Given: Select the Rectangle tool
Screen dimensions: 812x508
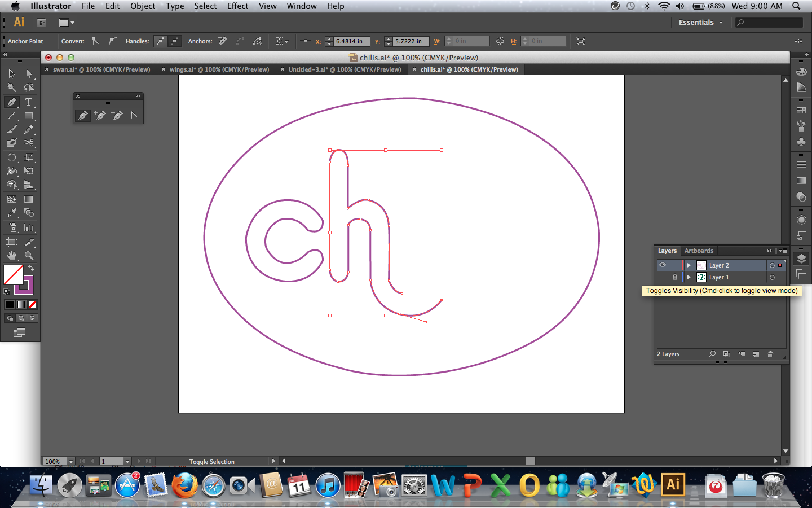Looking at the screenshot, I should tap(29, 116).
